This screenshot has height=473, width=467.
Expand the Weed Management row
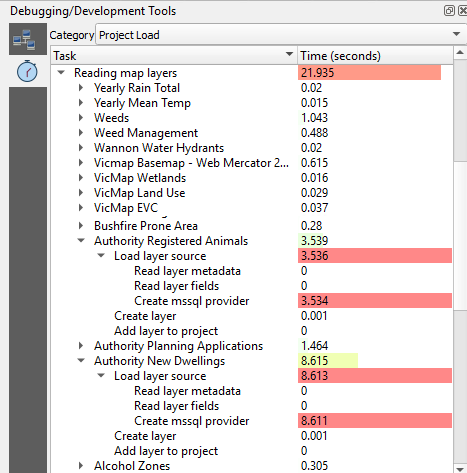click(81, 133)
